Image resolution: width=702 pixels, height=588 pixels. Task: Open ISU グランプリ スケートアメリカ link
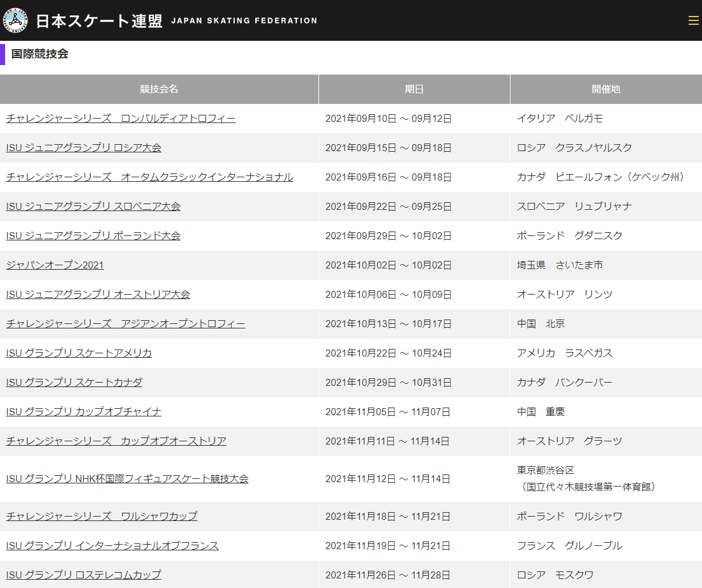click(x=78, y=353)
